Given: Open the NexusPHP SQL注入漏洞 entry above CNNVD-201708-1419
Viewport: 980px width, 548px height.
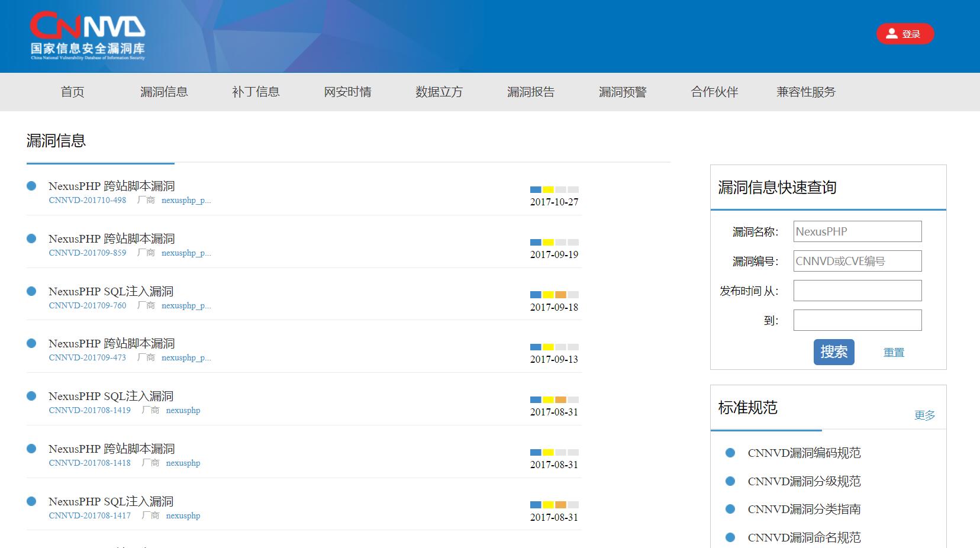Looking at the screenshot, I should tap(111, 396).
